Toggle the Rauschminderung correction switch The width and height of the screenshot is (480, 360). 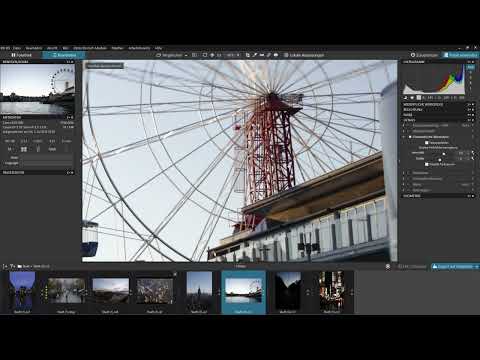(410, 125)
